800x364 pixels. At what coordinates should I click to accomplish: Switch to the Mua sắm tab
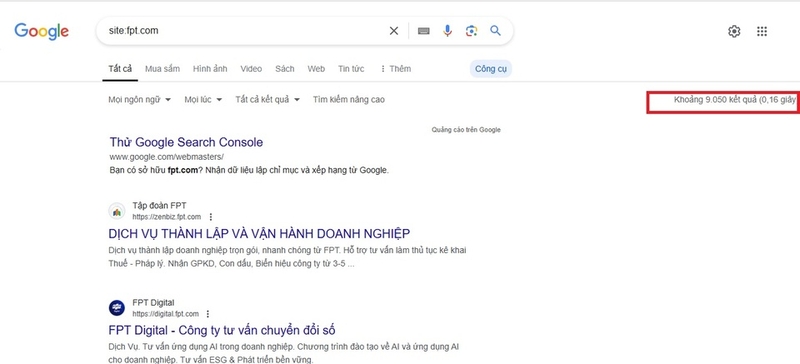pos(162,68)
